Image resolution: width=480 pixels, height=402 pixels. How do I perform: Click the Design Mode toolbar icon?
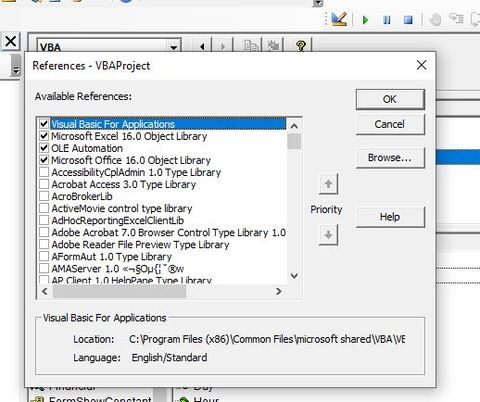point(339,19)
